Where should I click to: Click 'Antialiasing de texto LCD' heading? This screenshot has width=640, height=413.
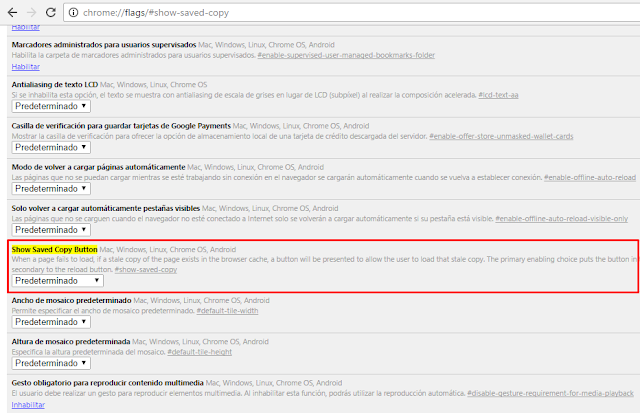[55, 84]
